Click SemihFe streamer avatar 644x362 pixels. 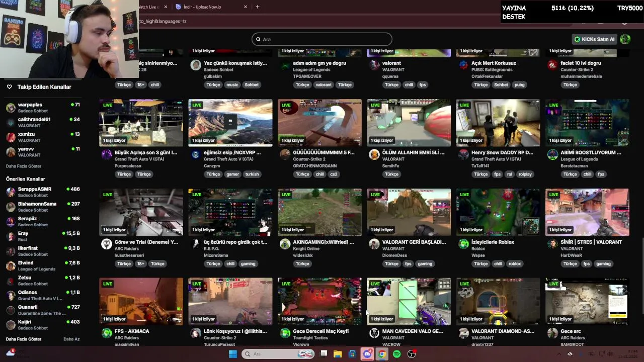coord(374,154)
